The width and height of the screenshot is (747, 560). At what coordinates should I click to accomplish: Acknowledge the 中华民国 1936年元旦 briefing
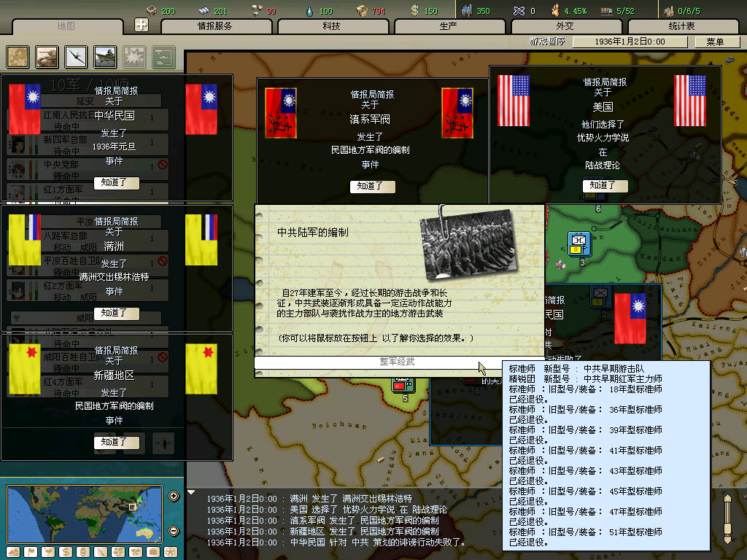click(116, 183)
